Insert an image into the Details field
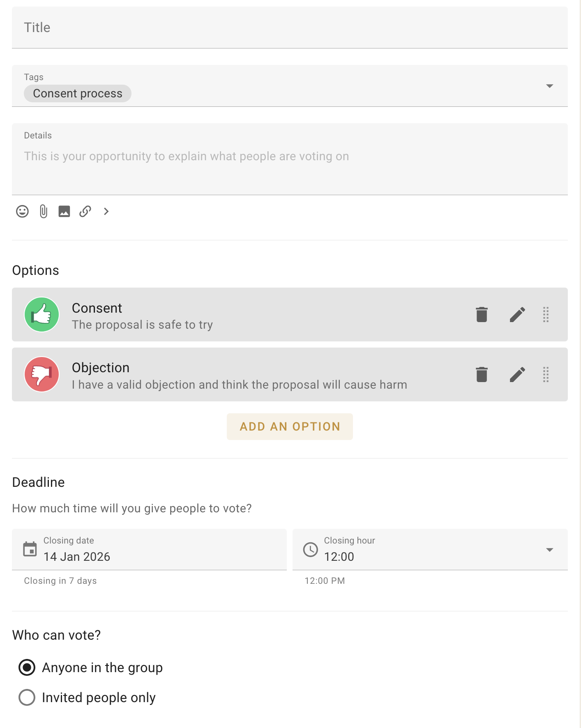The image size is (581, 728). (65, 212)
